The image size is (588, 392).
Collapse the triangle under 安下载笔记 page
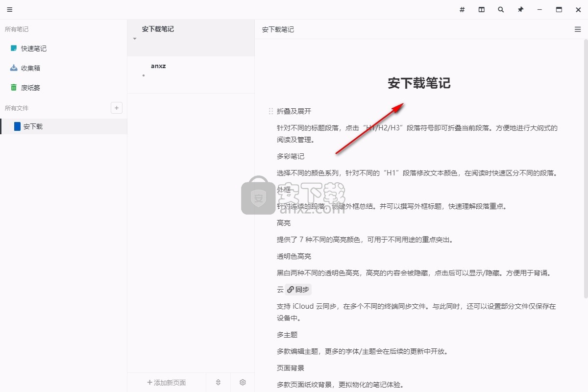pos(135,39)
